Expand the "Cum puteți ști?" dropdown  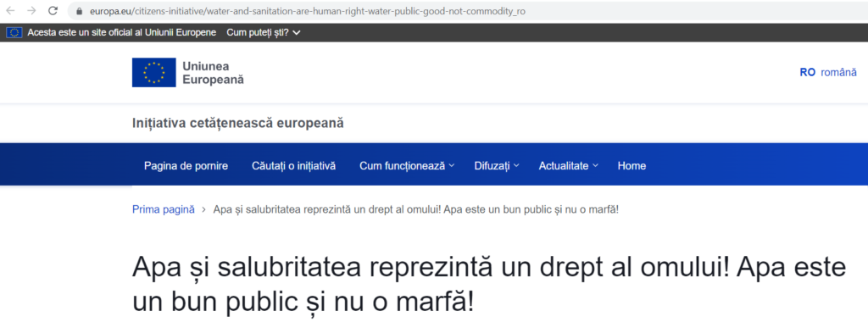pyautogui.click(x=264, y=33)
